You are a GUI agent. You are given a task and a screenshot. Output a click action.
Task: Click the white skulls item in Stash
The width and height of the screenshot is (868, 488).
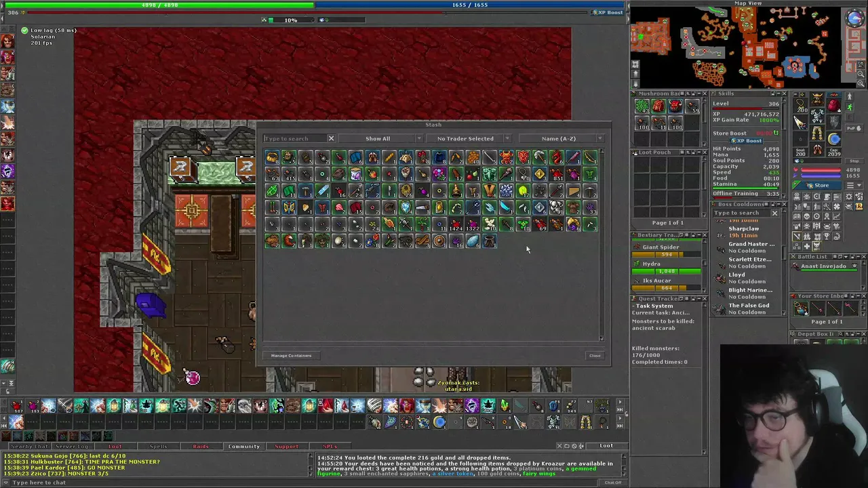coord(556,207)
